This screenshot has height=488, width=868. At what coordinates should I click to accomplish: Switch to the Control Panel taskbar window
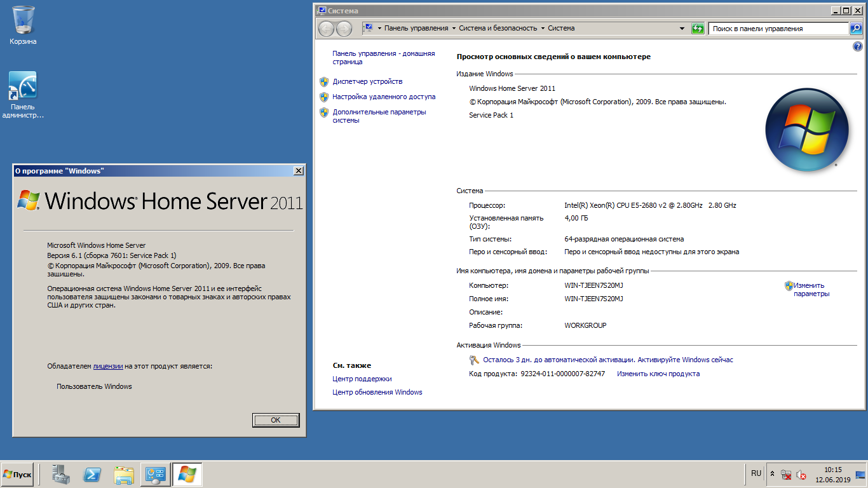156,475
